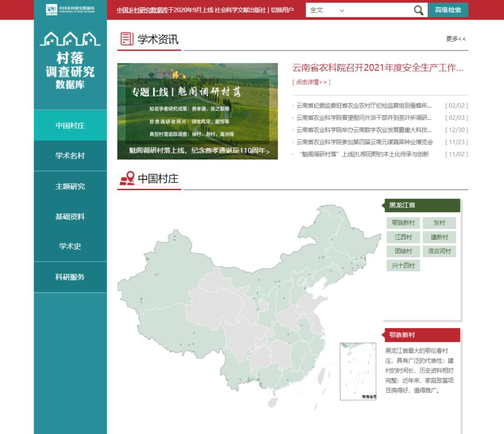
Task: Click the search text input field
Action: (x=379, y=10)
